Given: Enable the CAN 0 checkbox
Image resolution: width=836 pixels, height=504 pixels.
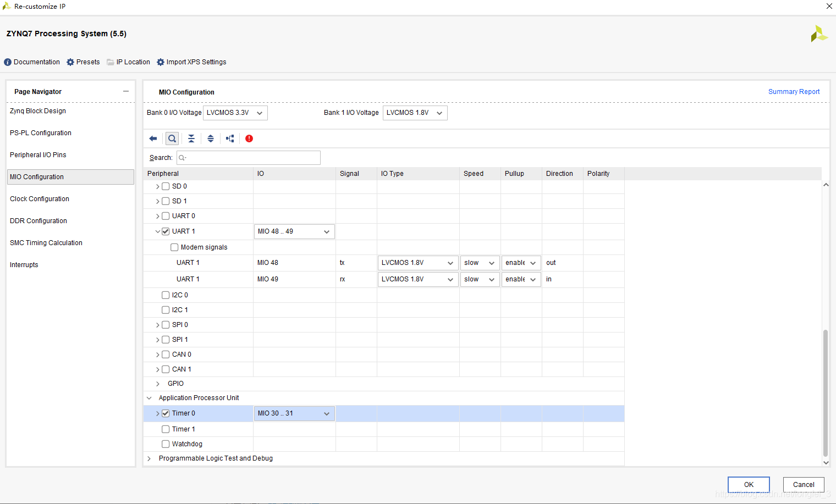Looking at the screenshot, I should click(166, 355).
